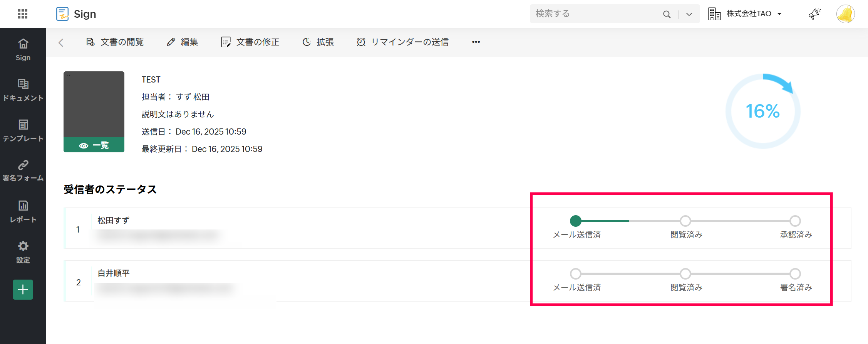Open 署名フォーム in the sidebar
The height and width of the screenshot is (344, 868).
[x=23, y=171]
